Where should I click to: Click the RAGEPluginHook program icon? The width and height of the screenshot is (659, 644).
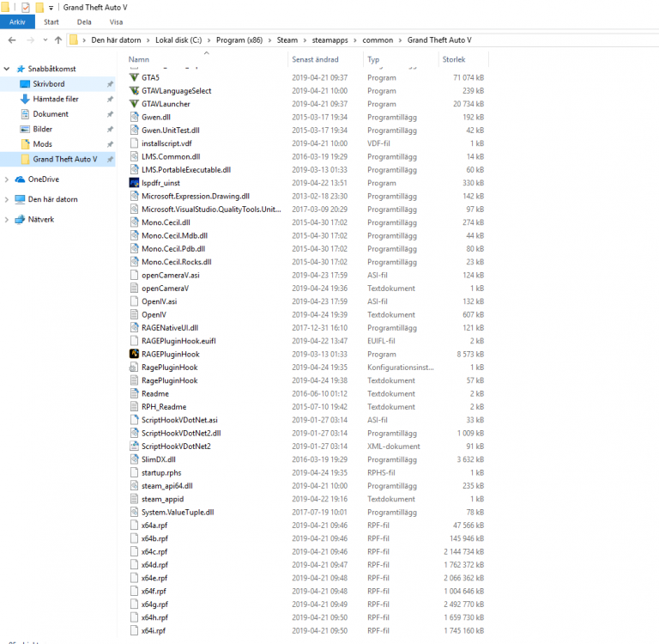134,354
